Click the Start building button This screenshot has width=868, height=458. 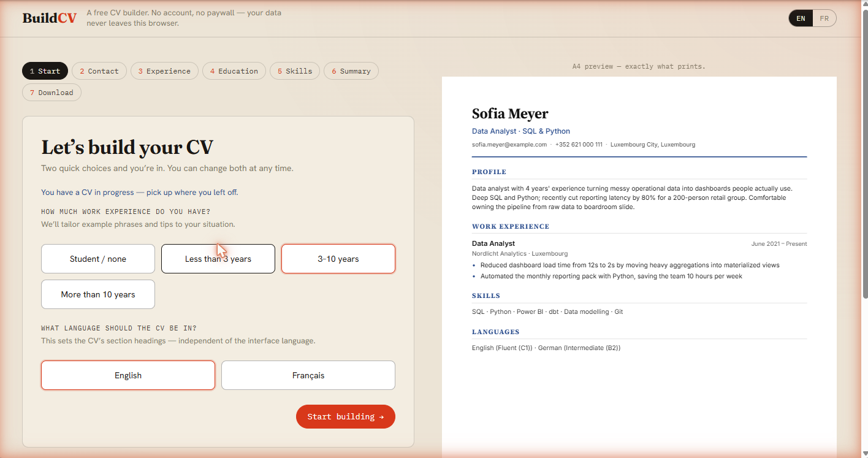(346, 416)
